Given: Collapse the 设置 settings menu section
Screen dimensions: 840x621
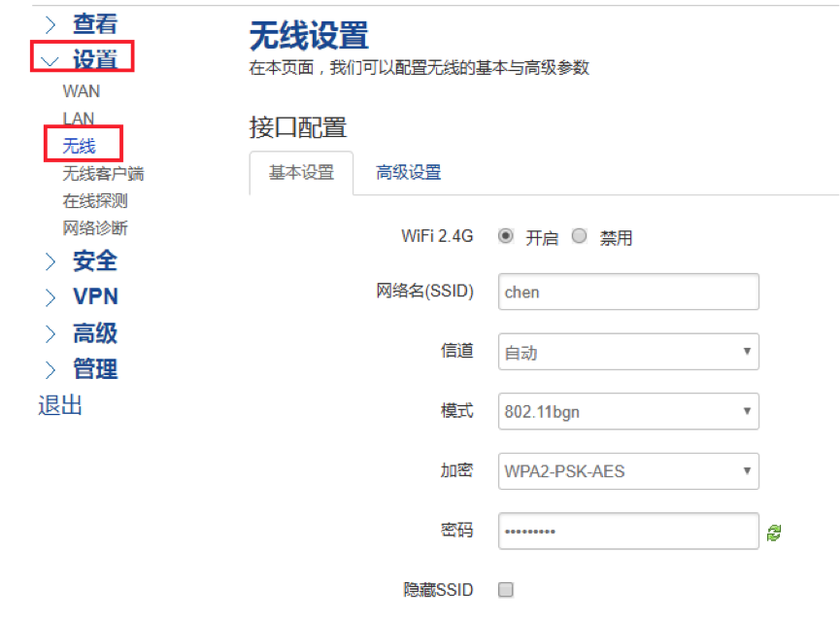Looking at the screenshot, I should pos(97,58).
